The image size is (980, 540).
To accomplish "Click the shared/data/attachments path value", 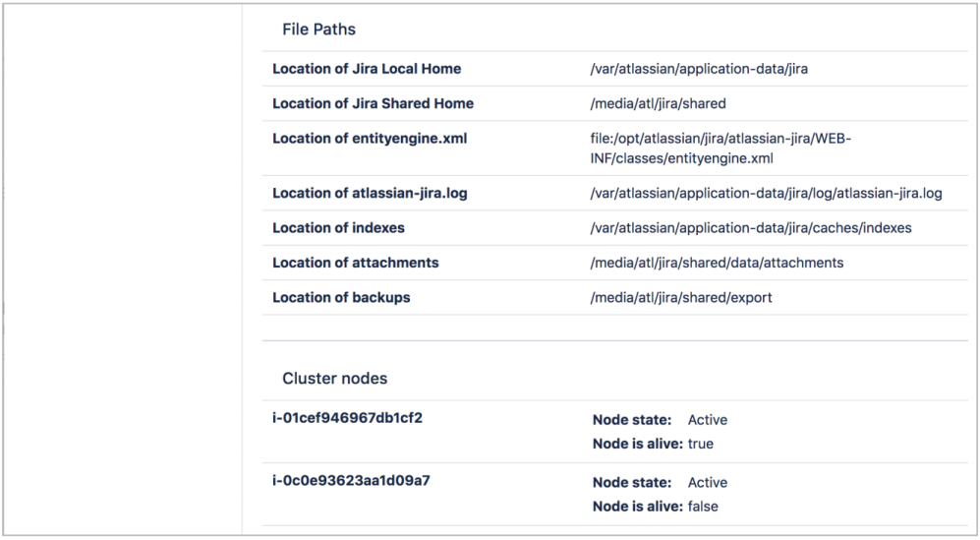I will (x=717, y=263).
